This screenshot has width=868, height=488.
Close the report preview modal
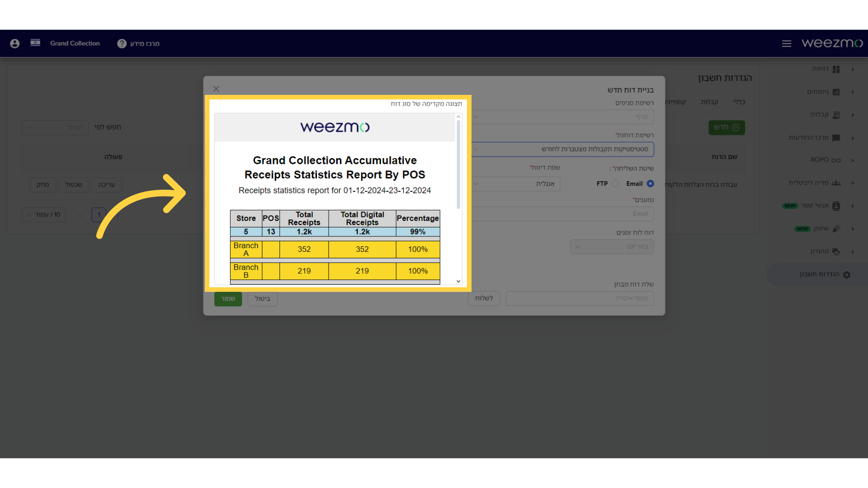(216, 89)
